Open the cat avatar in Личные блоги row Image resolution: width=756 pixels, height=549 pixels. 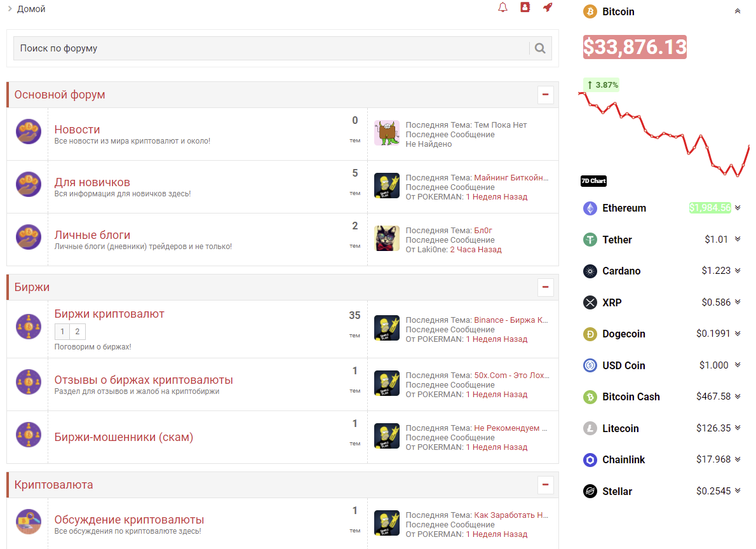pyautogui.click(x=387, y=239)
